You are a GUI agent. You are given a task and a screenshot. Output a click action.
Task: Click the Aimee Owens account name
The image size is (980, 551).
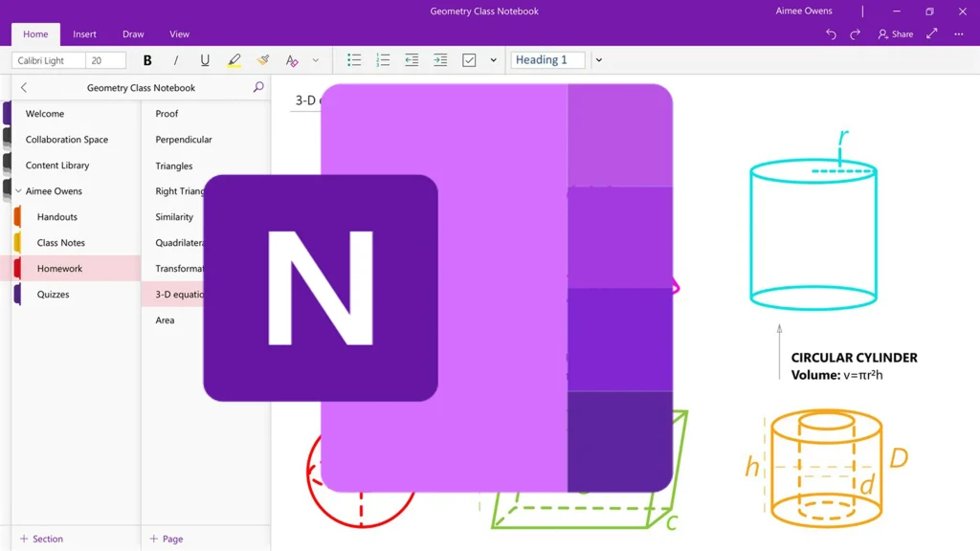pyautogui.click(x=804, y=11)
